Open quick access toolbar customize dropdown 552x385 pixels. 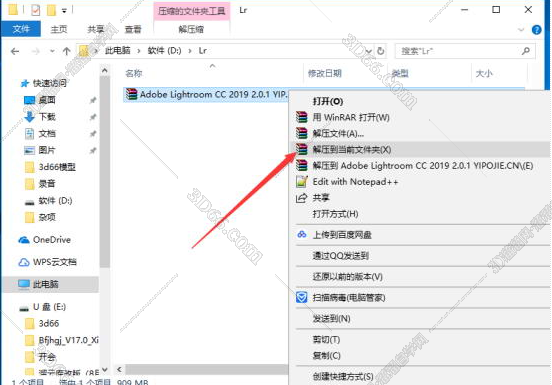[x=64, y=11]
